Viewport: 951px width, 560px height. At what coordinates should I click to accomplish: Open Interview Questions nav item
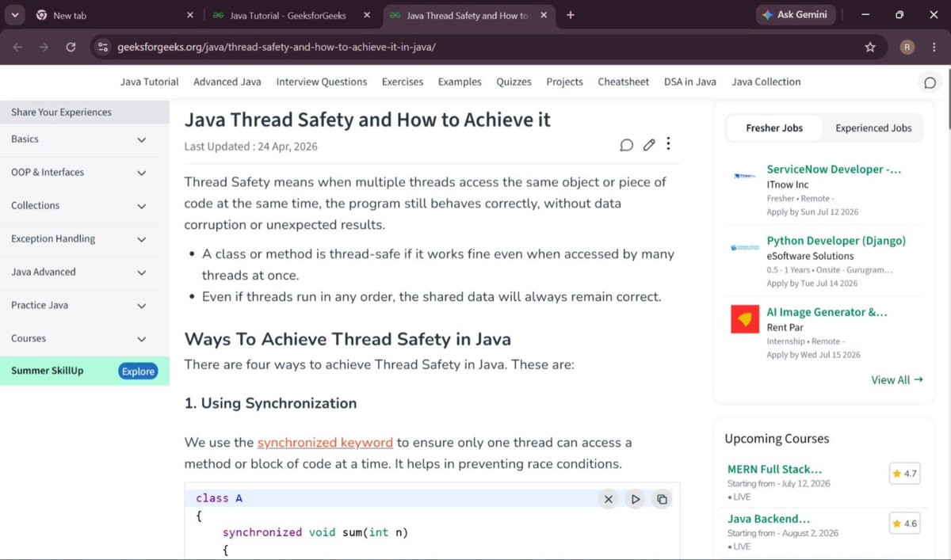point(322,82)
